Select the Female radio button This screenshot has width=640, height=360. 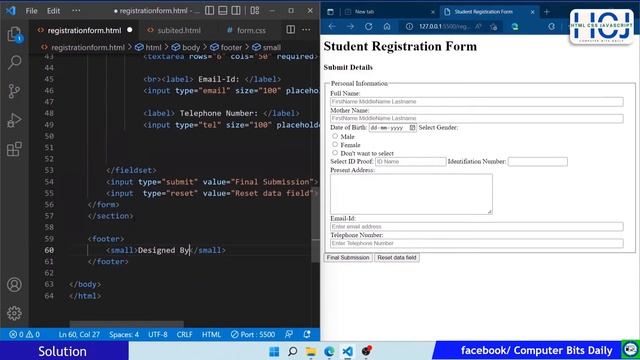click(x=335, y=144)
